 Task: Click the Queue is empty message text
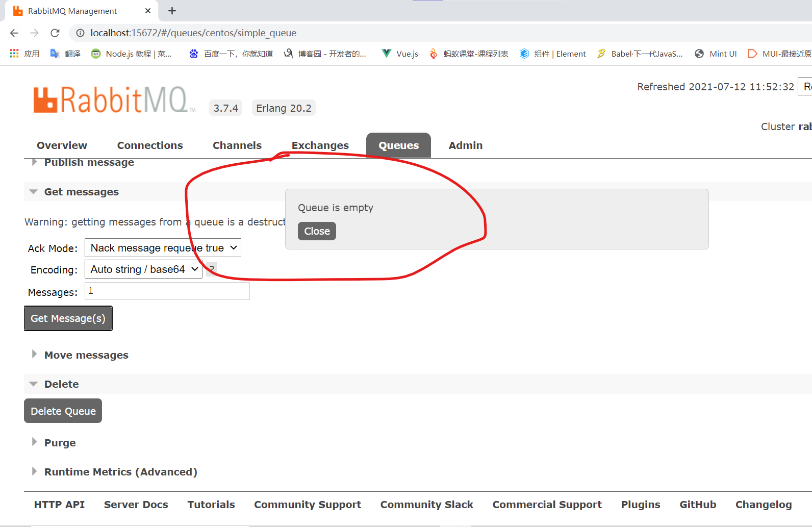336,208
